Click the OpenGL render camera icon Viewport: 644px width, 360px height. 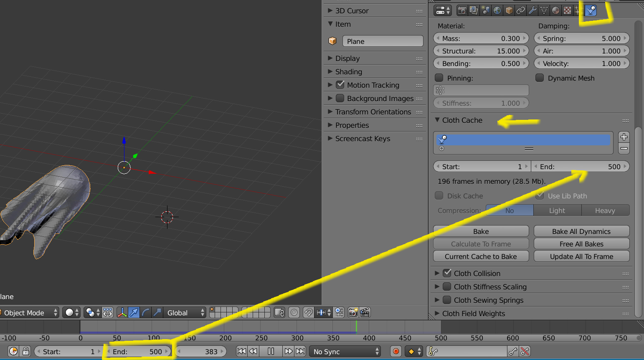pos(353,312)
